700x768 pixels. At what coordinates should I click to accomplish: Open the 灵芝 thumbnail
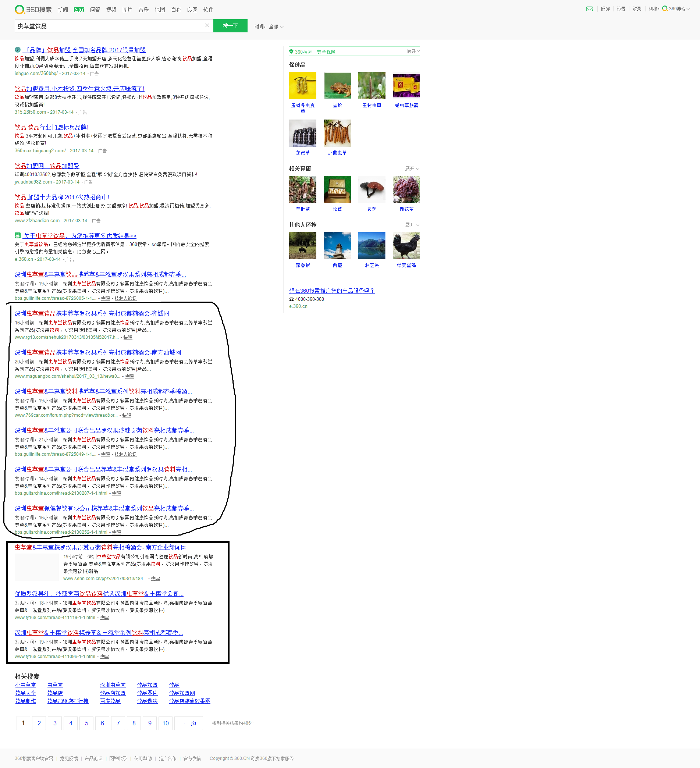(x=372, y=189)
